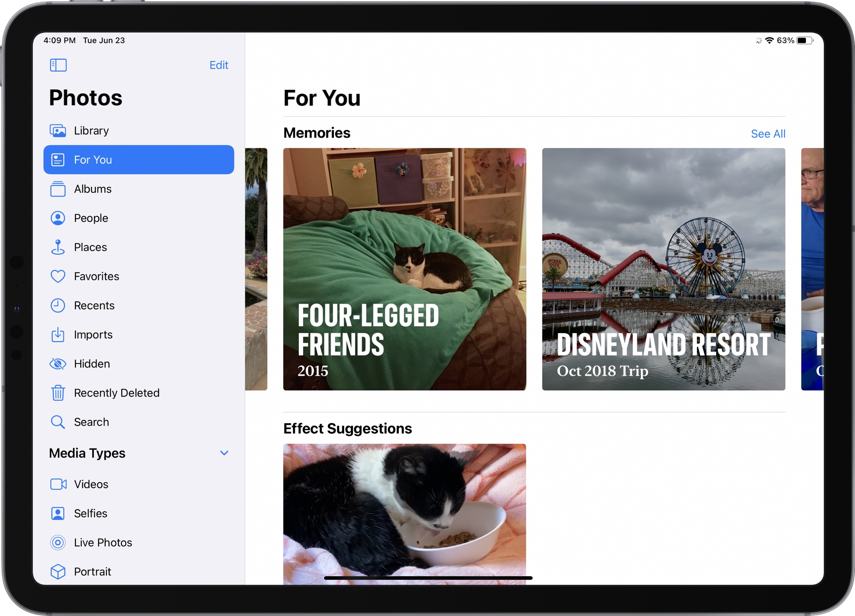The width and height of the screenshot is (855, 616).
Task: Click the Places map pin icon
Action: (x=58, y=247)
